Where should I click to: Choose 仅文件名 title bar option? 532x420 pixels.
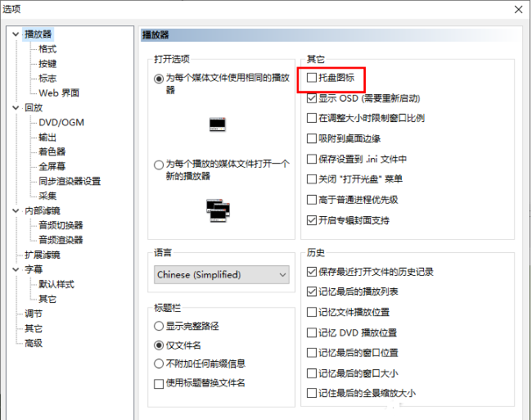pyautogui.click(x=159, y=345)
